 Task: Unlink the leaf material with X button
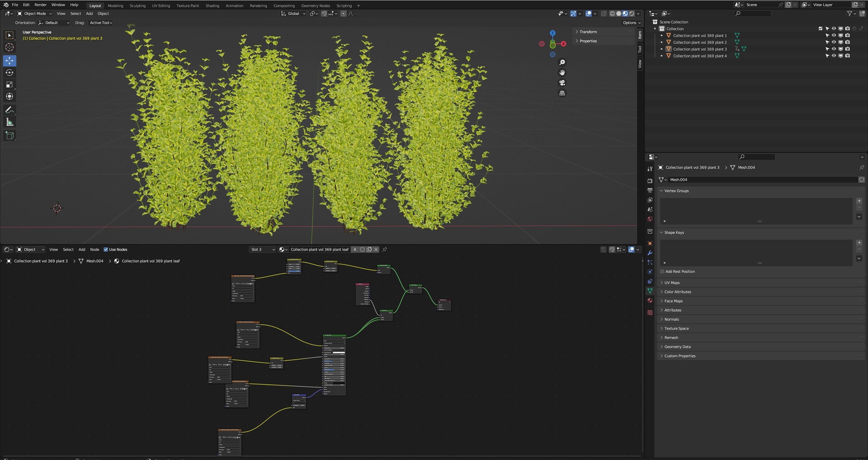coord(376,250)
